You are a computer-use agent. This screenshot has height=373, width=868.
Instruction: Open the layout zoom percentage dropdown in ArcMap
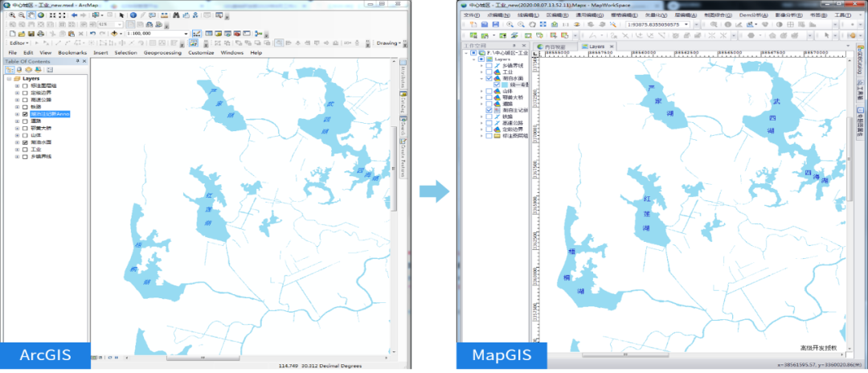120,24
